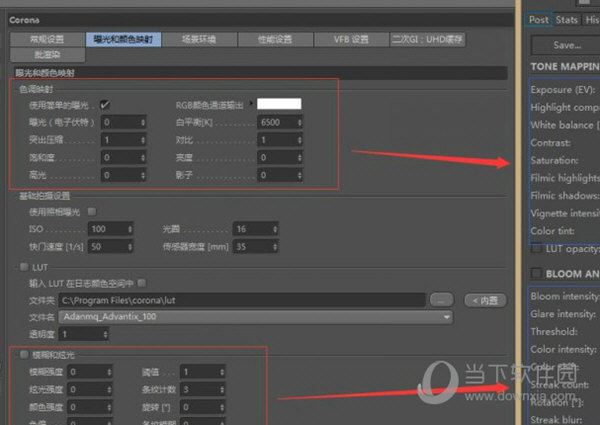Click the 色调映射 section heading

tap(36, 89)
